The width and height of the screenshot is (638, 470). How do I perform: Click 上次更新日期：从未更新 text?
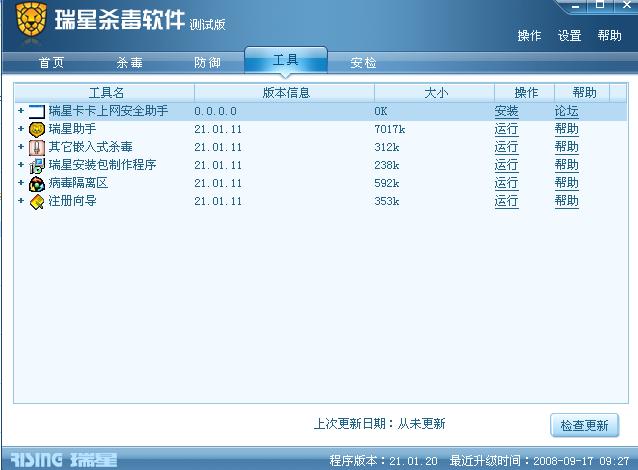pos(379,424)
